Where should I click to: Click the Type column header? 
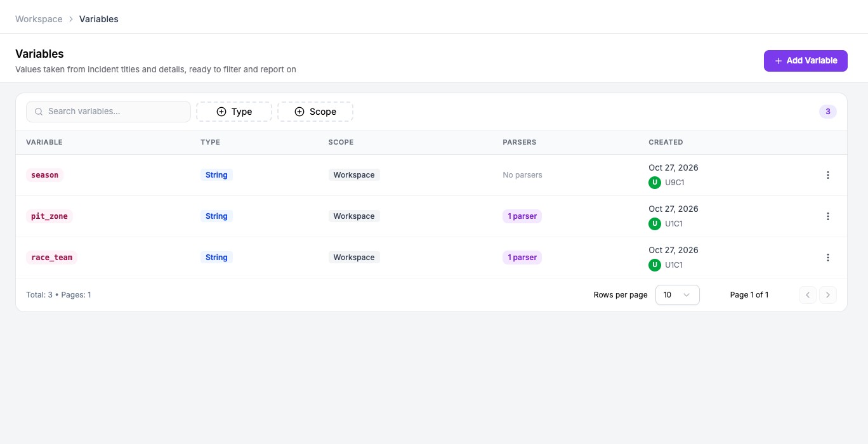(210, 142)
